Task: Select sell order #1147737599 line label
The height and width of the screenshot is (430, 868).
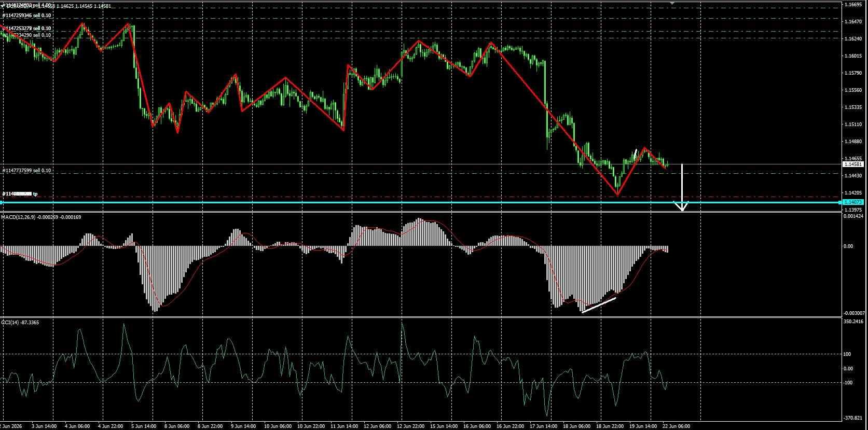Action: pos(26,170)
